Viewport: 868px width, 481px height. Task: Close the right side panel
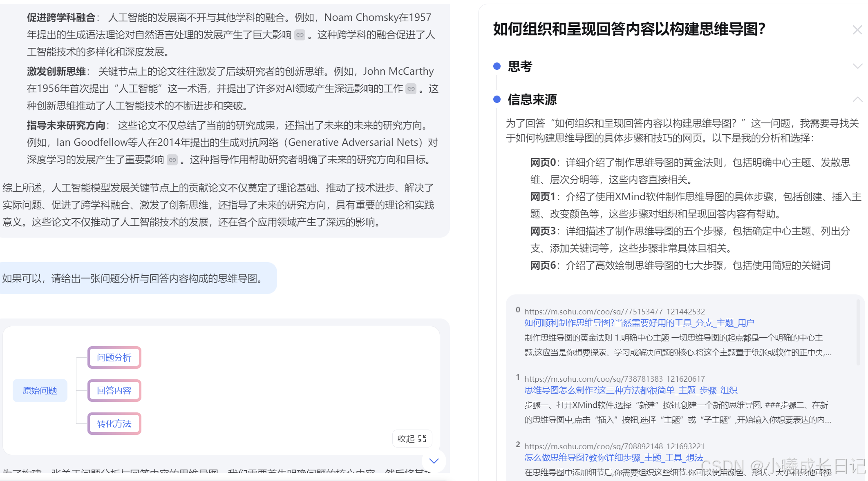[x=857, y=30]
